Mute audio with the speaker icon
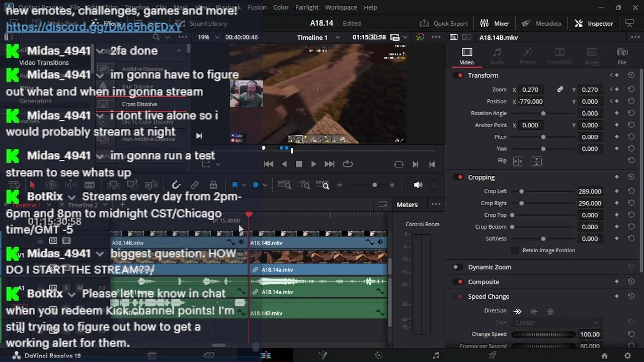Viewport: 644px width, 362px height. tap(418, 185)
